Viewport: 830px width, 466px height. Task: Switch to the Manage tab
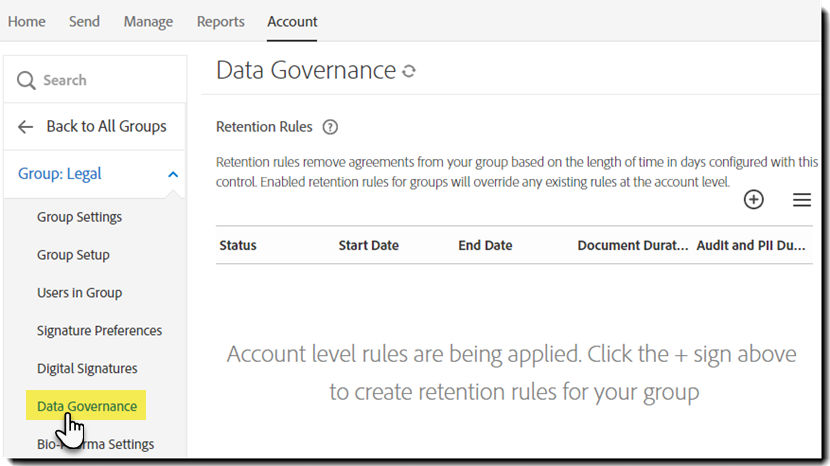click(x=148, y=22)
